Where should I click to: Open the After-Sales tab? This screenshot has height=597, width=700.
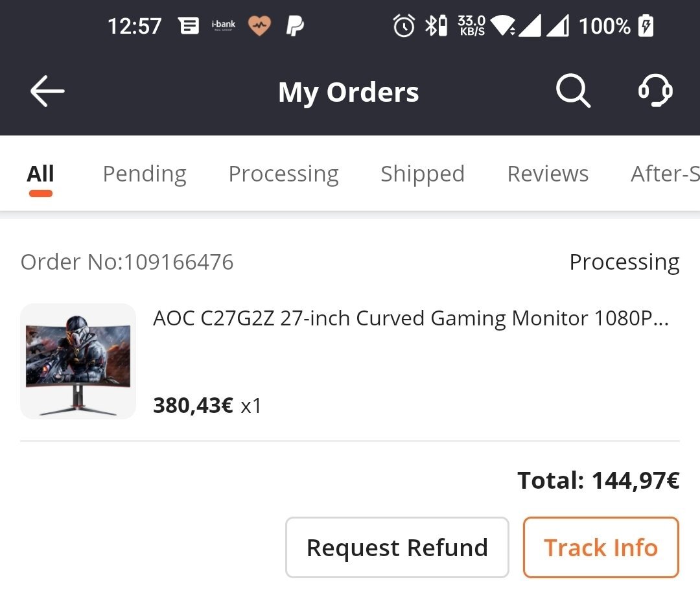[x=665, y=174]
